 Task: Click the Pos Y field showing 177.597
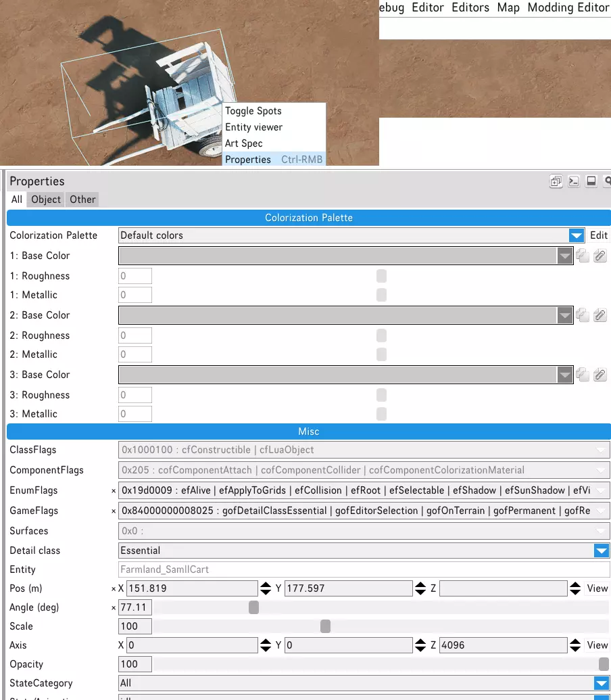tap(349, 588)
